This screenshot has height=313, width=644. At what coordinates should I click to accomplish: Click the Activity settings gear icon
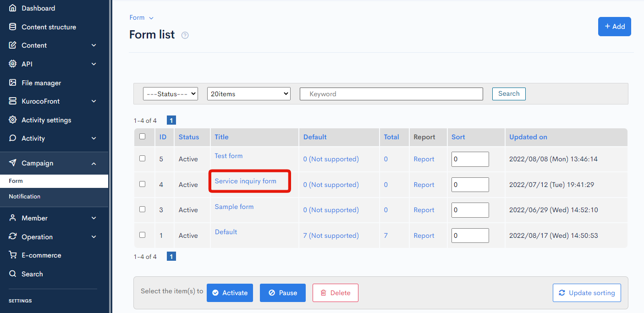pyautogui.click(x=13, y=120)
